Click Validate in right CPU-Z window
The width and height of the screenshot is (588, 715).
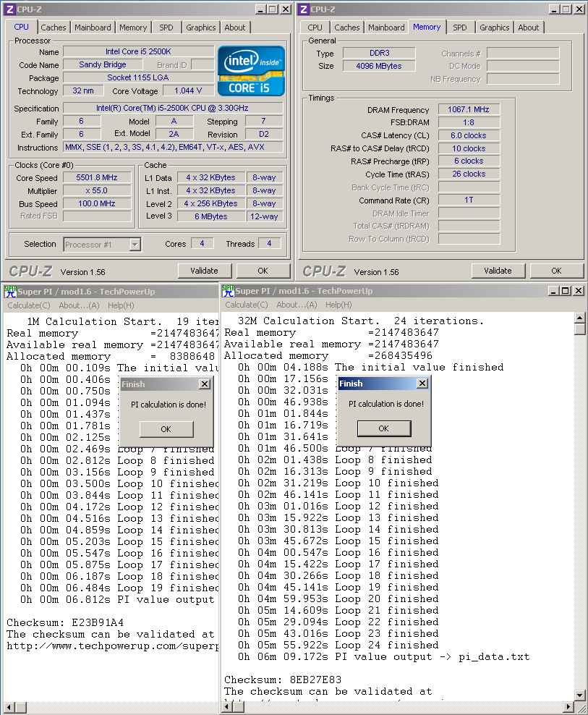(498, 271)
